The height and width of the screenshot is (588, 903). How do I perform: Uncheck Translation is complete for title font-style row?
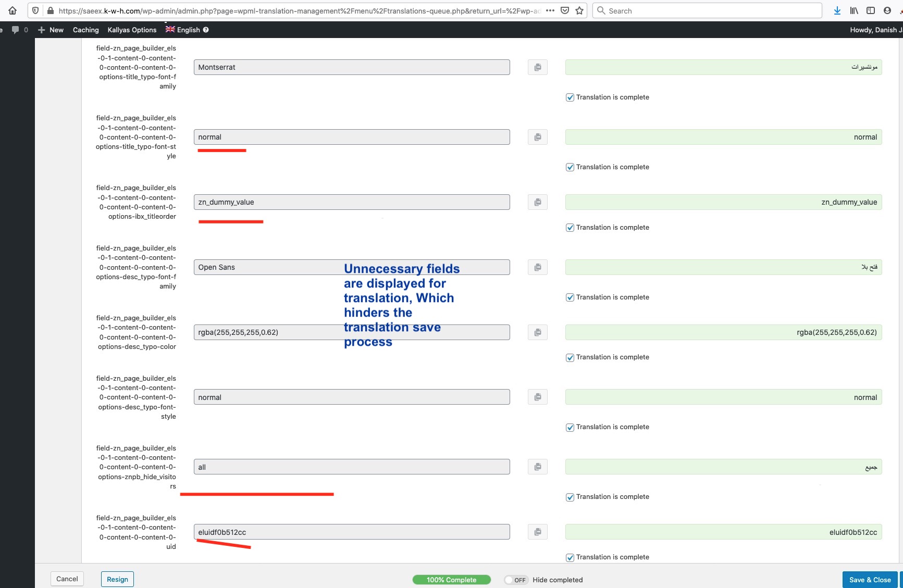pos(570,167)
